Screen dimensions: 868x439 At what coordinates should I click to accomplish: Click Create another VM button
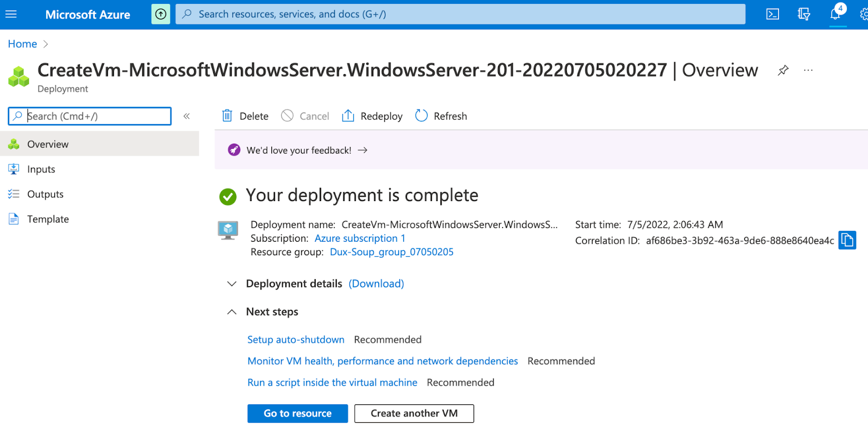(x=414, y=414)
